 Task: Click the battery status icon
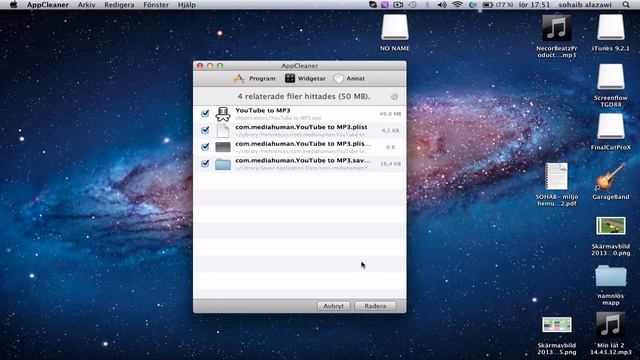point(488,5)
